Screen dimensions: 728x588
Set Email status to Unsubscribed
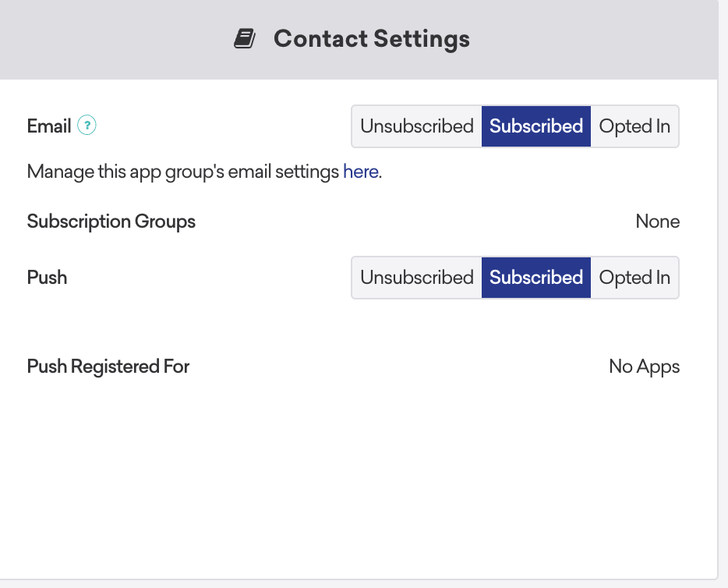coord(415,126)
